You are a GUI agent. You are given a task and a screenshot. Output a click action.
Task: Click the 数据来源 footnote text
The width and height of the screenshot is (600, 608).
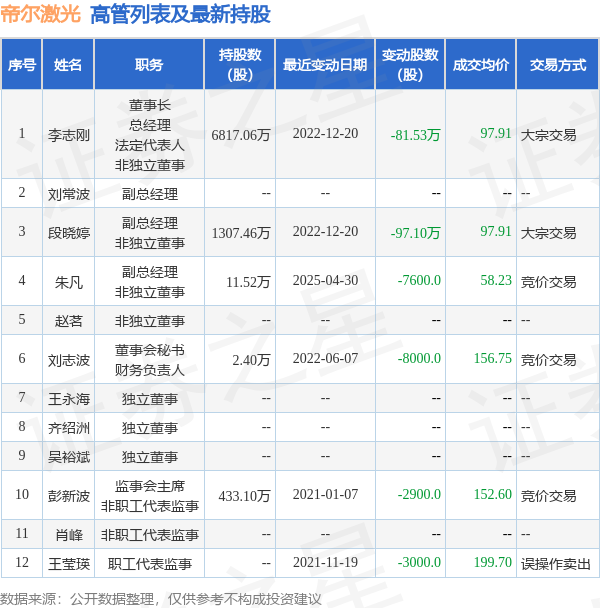161,599
